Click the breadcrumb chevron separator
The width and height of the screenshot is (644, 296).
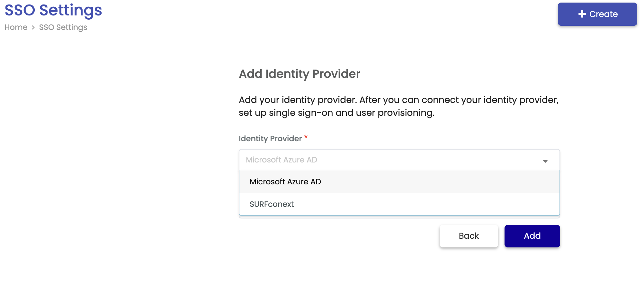33,28
